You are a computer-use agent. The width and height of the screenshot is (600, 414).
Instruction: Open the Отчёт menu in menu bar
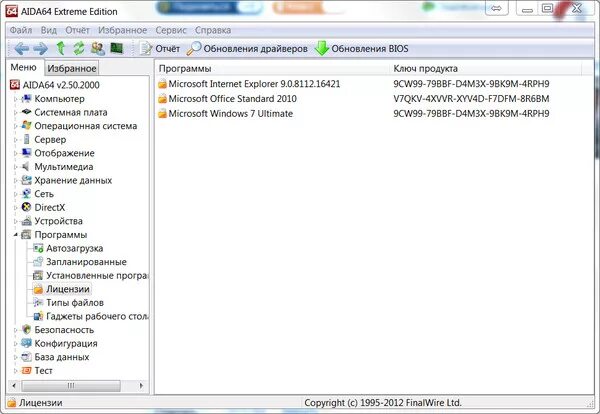point(77,30)
